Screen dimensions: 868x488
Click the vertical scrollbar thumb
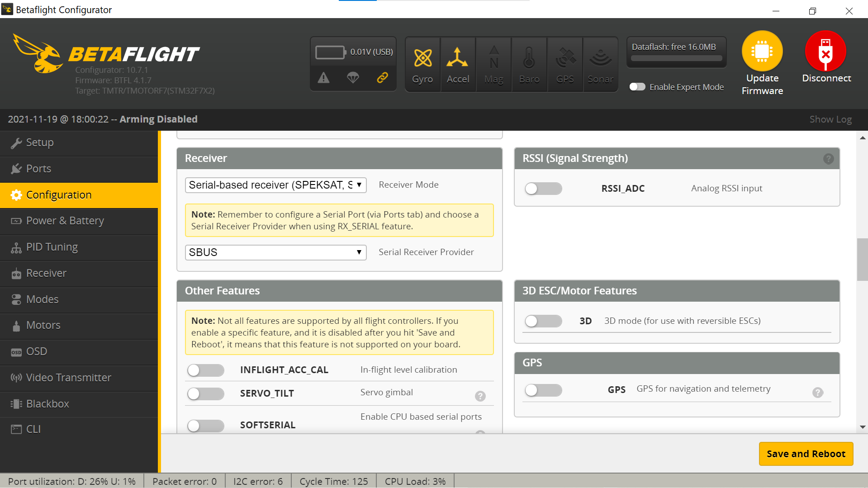[x=862, y=260]
